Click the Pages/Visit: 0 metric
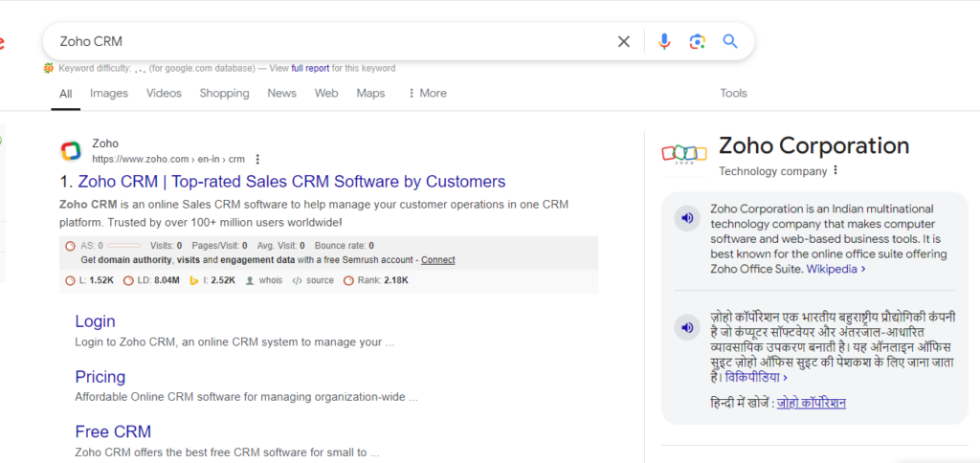Screen dimensions: 980x463 tap(219, 246)
